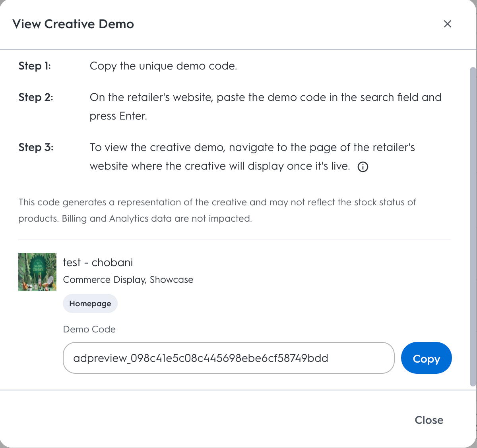Click the Step 1: label
Viewport: 477px width, 448px height.
(35, 66)
